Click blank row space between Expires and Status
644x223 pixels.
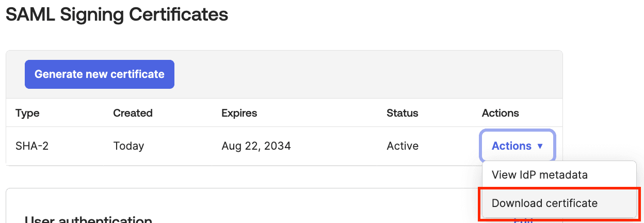pyautogui.click(x=338, y=146)
